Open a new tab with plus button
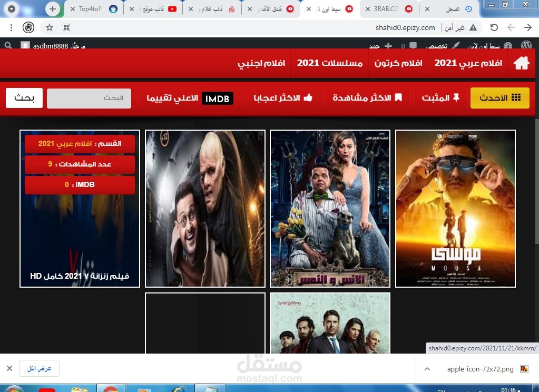 pos(53,9)
